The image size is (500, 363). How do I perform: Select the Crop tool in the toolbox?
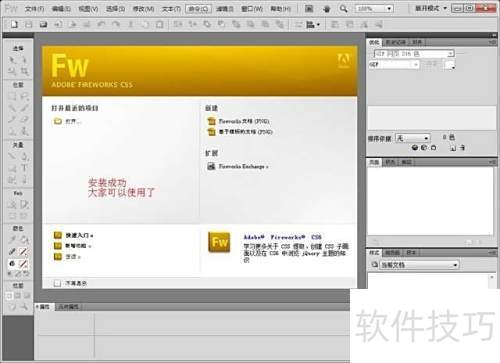(x=24, y=71)
